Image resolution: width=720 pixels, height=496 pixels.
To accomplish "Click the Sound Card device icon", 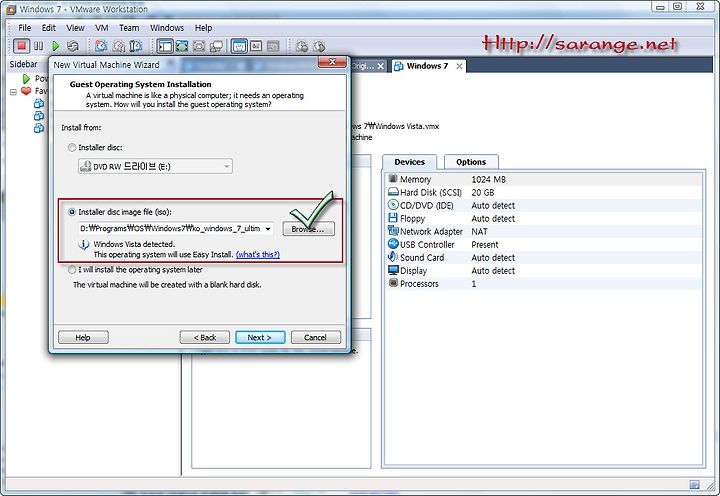I will point(393,257).
